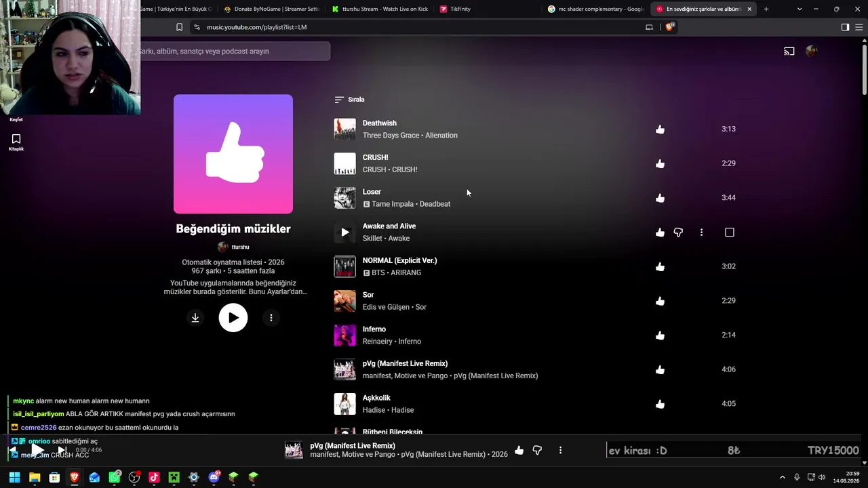Switch to the Donate ByNoGame browser tab

click(271, 9)
